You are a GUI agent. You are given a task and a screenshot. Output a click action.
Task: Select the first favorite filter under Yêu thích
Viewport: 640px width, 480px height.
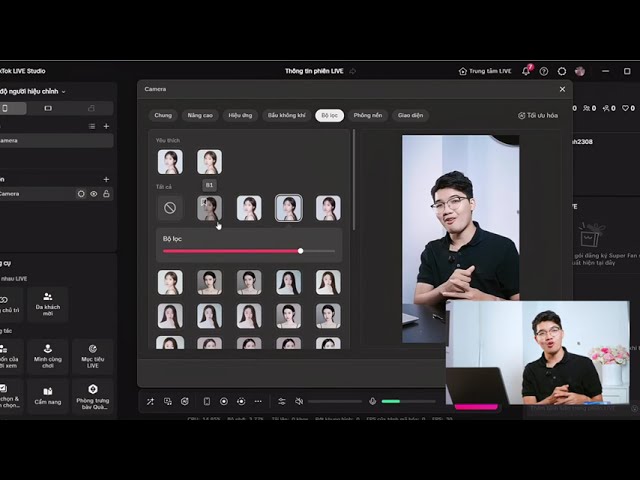(170, 162)
